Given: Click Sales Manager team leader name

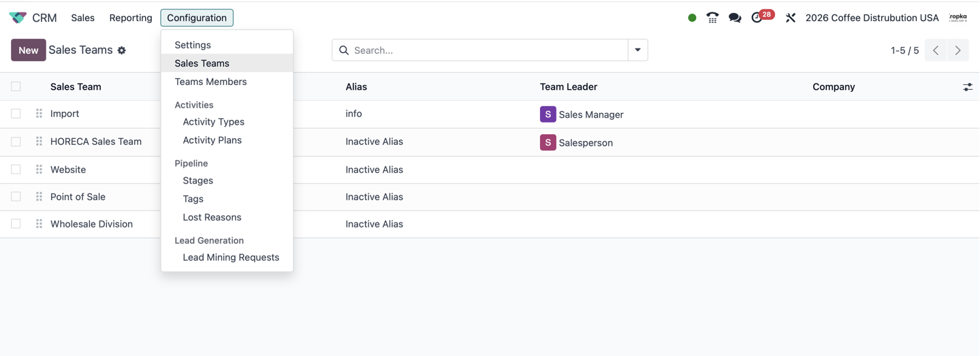Looking at the screenshot, I should [x=591, y=114].
